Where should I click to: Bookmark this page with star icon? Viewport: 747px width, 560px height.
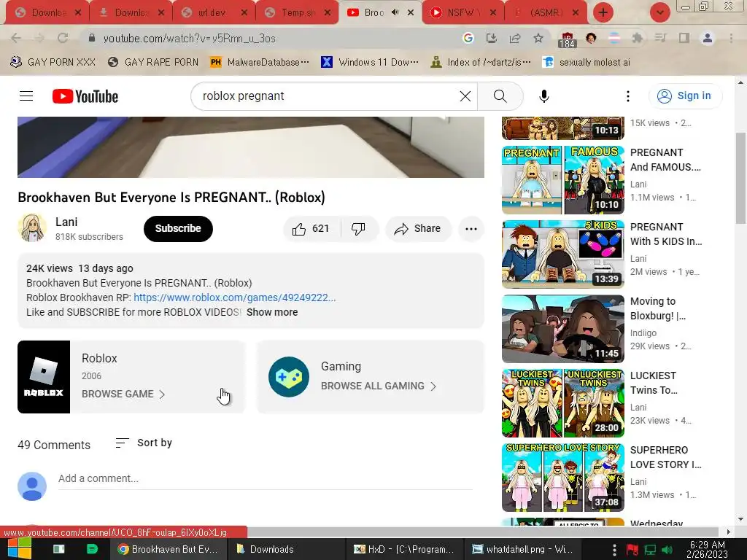point(538,38)
